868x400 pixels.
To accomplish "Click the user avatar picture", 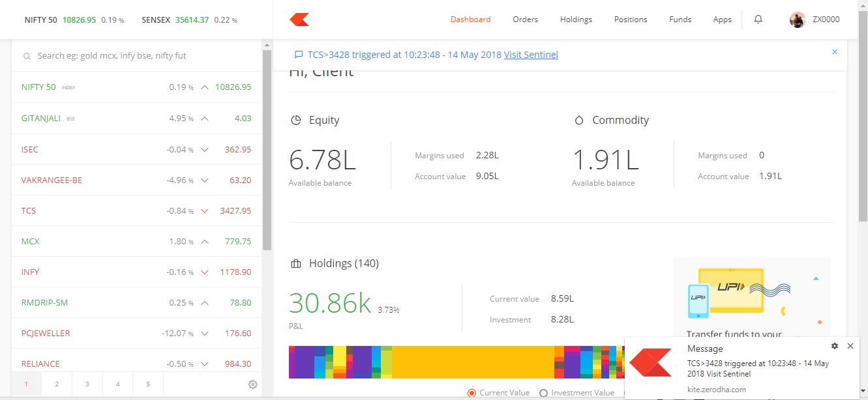I will [798, 20].
